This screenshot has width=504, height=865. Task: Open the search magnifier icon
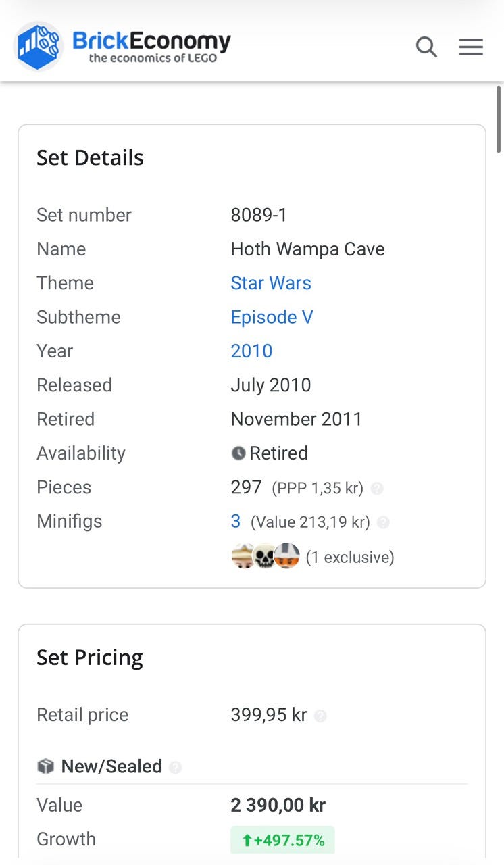(426, 47)
